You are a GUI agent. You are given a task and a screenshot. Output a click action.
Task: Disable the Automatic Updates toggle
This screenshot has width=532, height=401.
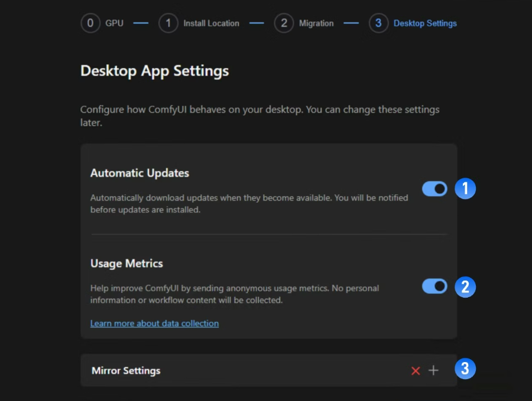[434, 189]
